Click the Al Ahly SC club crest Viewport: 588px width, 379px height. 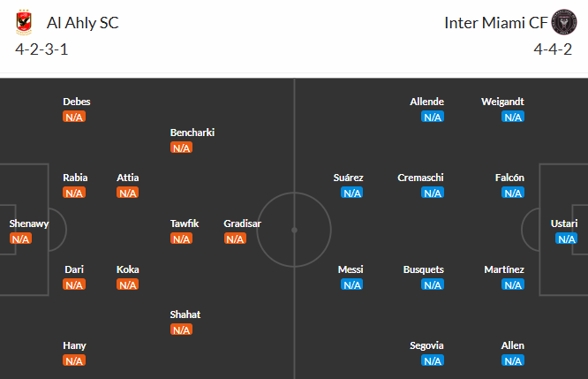pyautogui.click(x=23, y=22)
